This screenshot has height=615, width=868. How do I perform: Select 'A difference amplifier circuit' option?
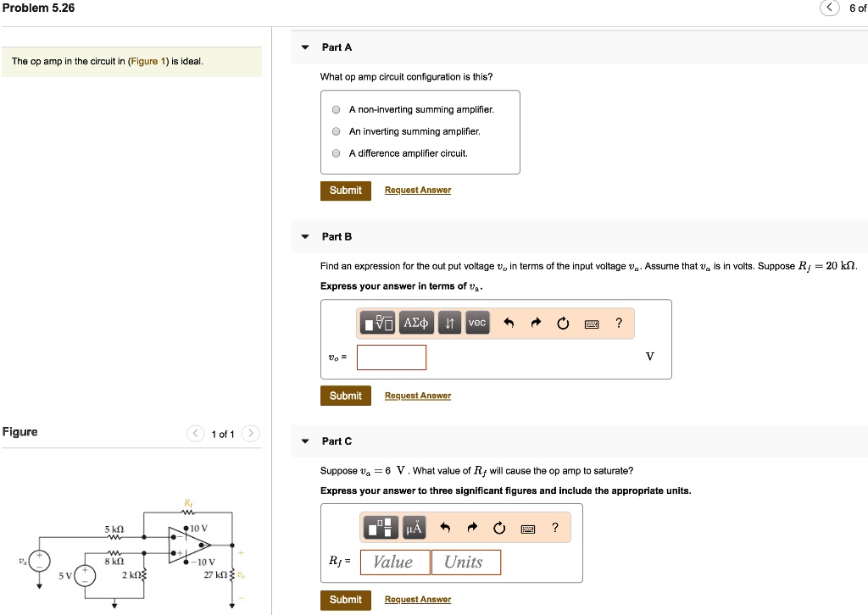click(336, 153)
